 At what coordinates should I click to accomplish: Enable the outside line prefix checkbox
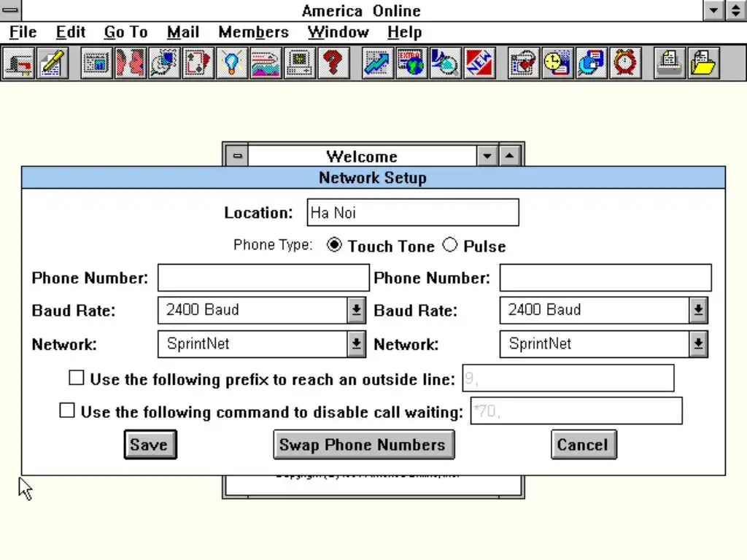pos(76,378)
